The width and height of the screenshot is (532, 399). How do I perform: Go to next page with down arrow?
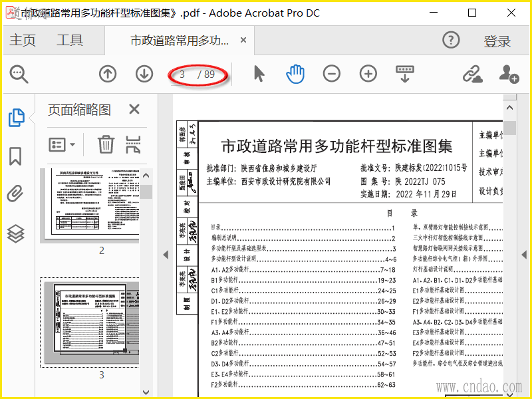click(144, 74)
